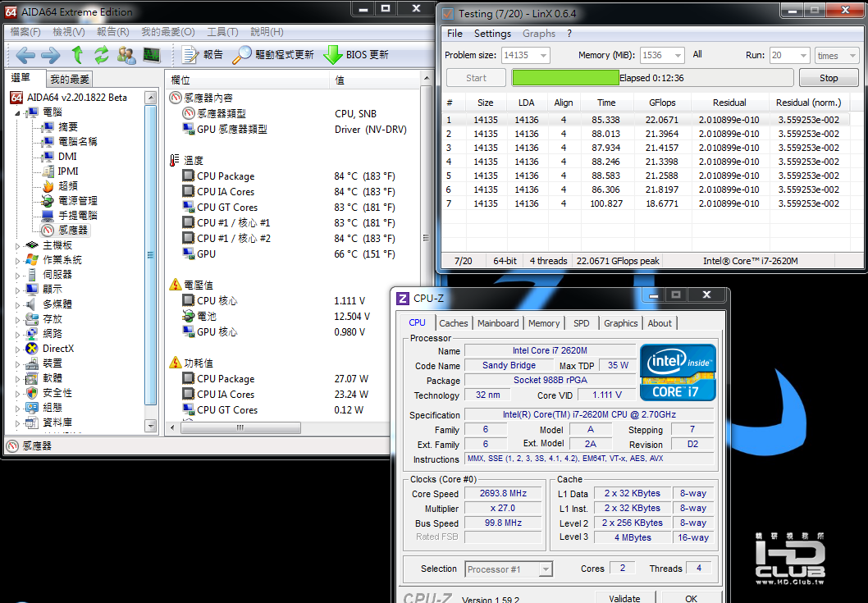Select 電源管理 in the AIDA64 tree
This screenshot has width=868, height=603.
click(77, 200)
